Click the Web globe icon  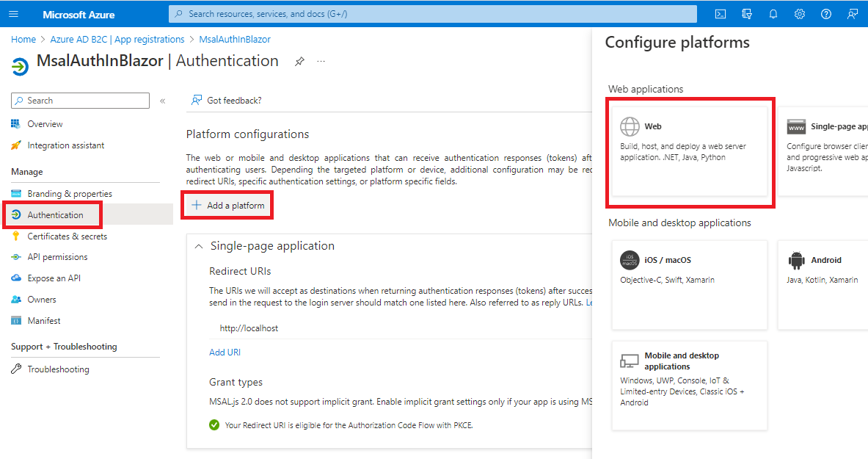(630, 126)
